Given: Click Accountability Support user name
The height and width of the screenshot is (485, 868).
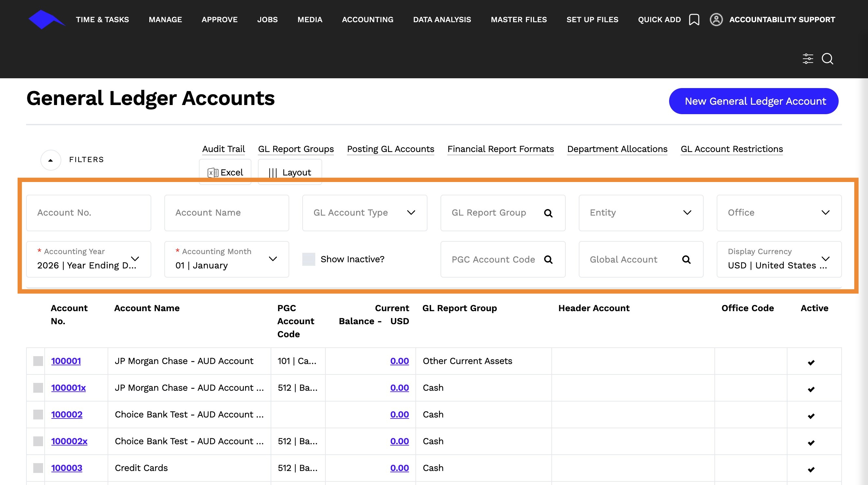Looking at the screenshot, I should pos(782,20).
